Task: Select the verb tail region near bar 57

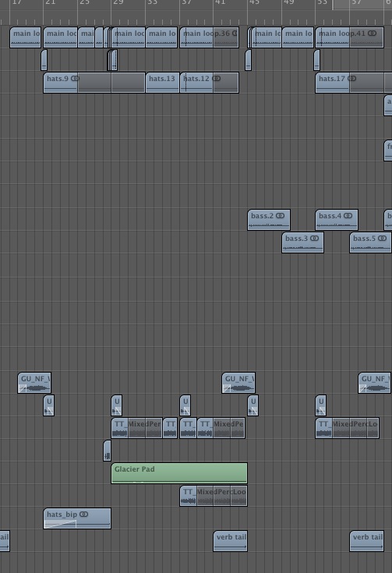Action: tap(367, 541)
